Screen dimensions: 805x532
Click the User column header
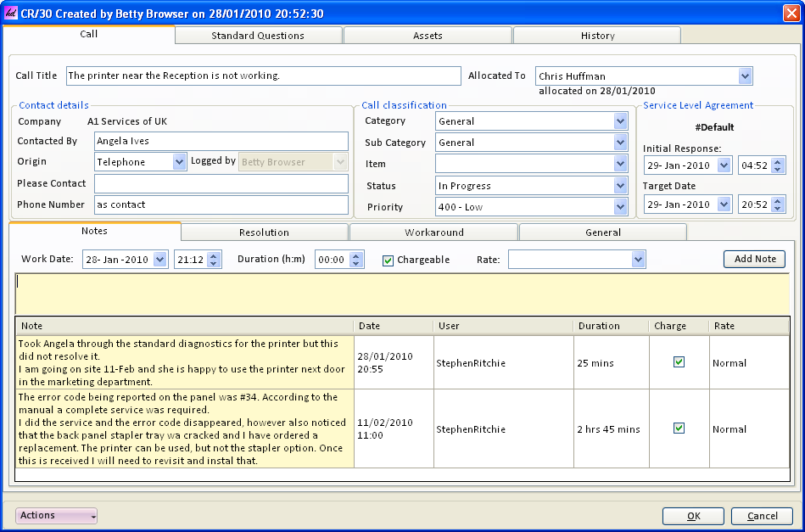(x=504, y=326)
